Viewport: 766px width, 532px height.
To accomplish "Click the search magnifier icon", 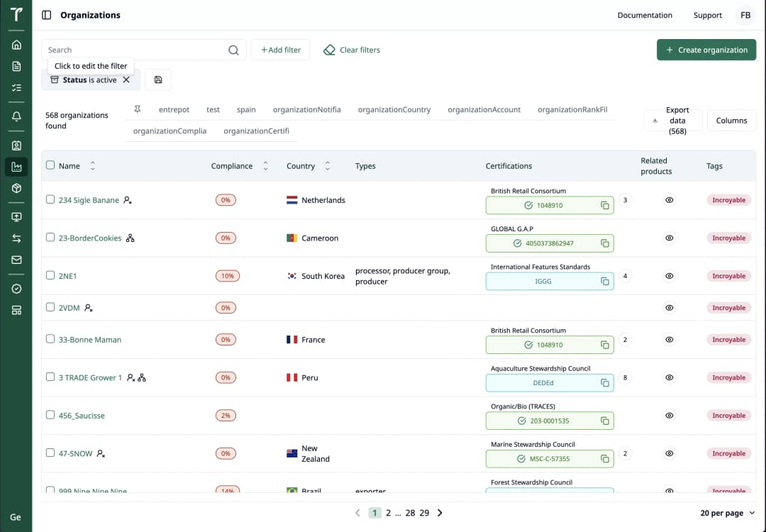I will (x=233, y=50).
